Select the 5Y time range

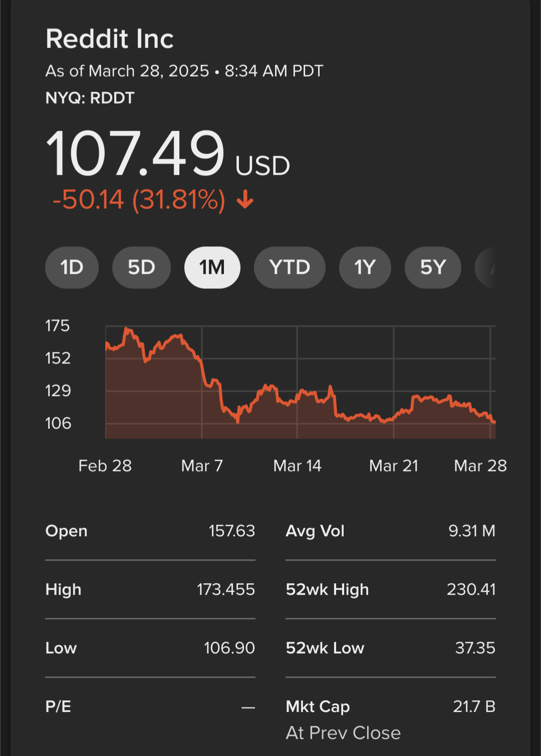tap(433, 267)
